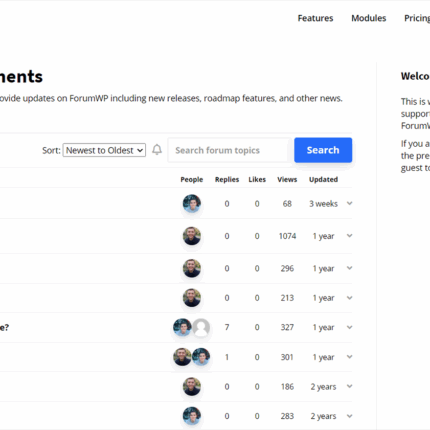The image size is (430, 430).
Task: Click the Search forum topics input field
Action: coord(230,150)
